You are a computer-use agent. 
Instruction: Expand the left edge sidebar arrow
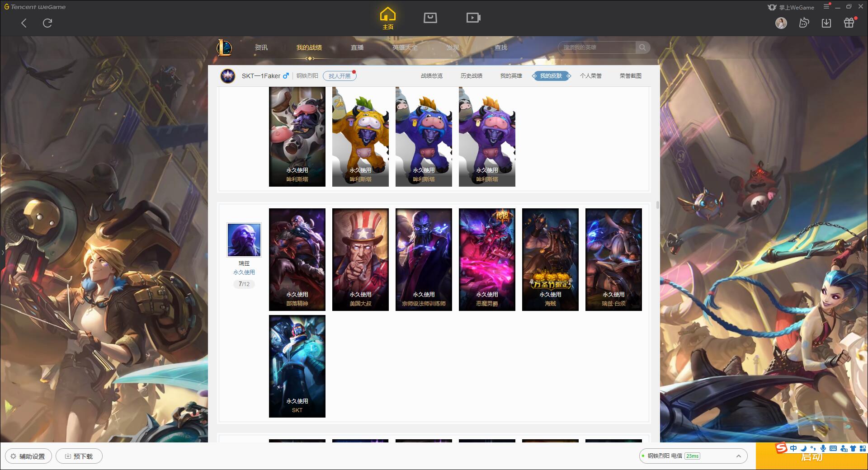pos(2,252)
